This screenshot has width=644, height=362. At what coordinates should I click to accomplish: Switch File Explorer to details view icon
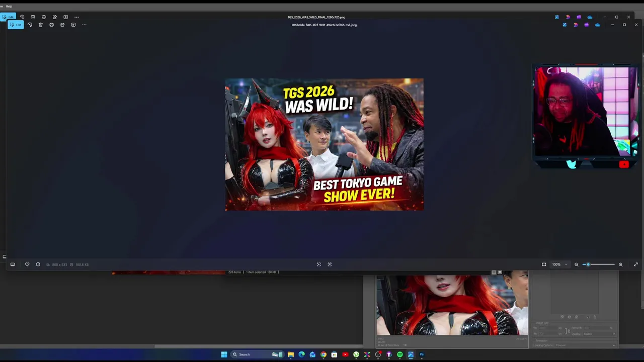click(x=494, y=272)
